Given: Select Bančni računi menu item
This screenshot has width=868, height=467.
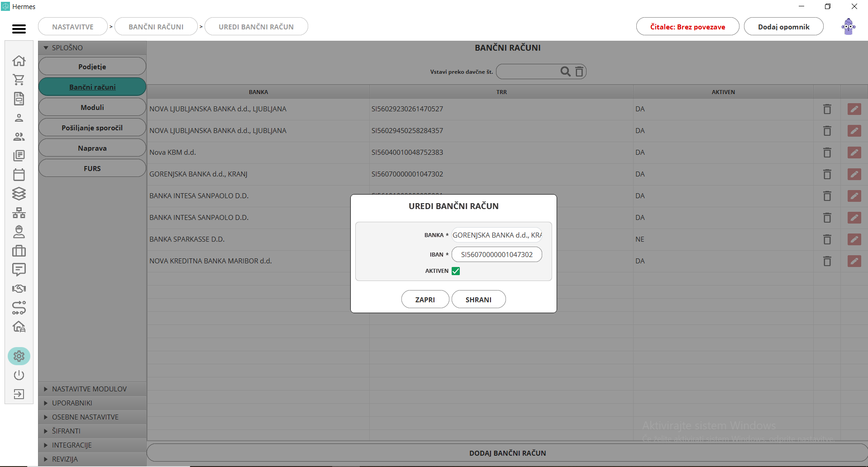Looking at the screenshot, I should [x=92, y=87].
